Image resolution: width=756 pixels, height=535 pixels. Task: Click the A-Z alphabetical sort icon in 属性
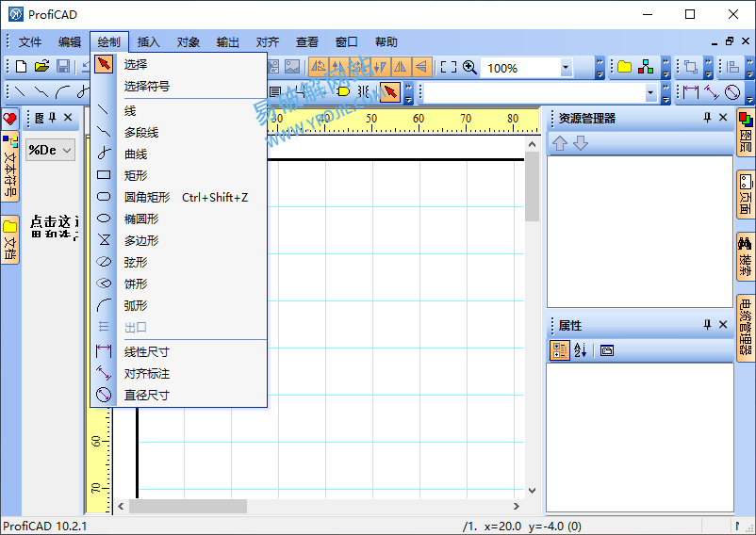point(581,350)
